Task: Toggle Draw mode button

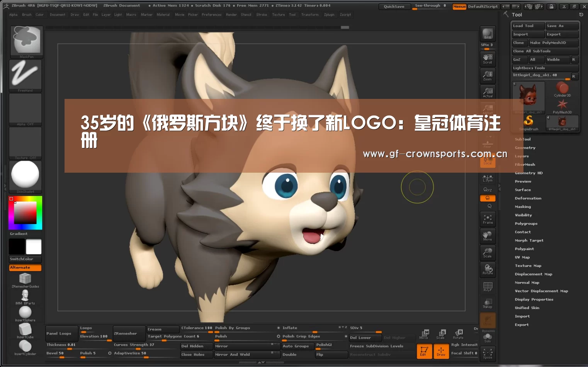Action: pyautogui.click(x=441, y=351)
